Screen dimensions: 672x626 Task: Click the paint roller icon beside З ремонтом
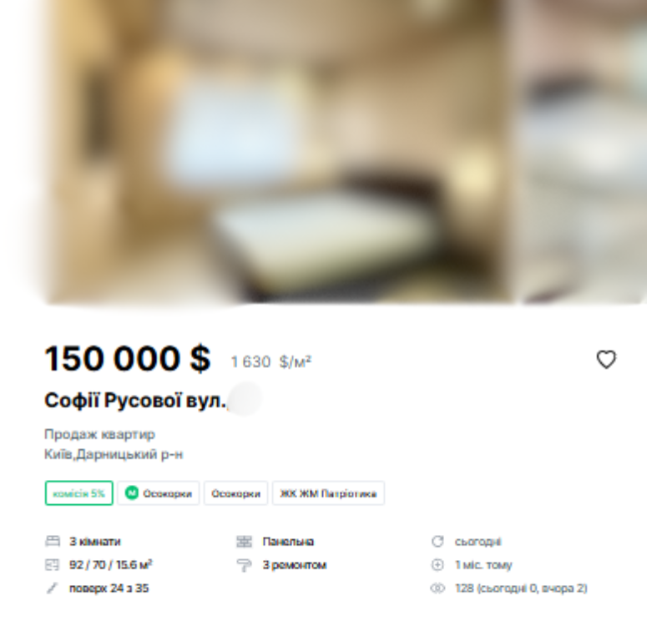tap(244, 565)
